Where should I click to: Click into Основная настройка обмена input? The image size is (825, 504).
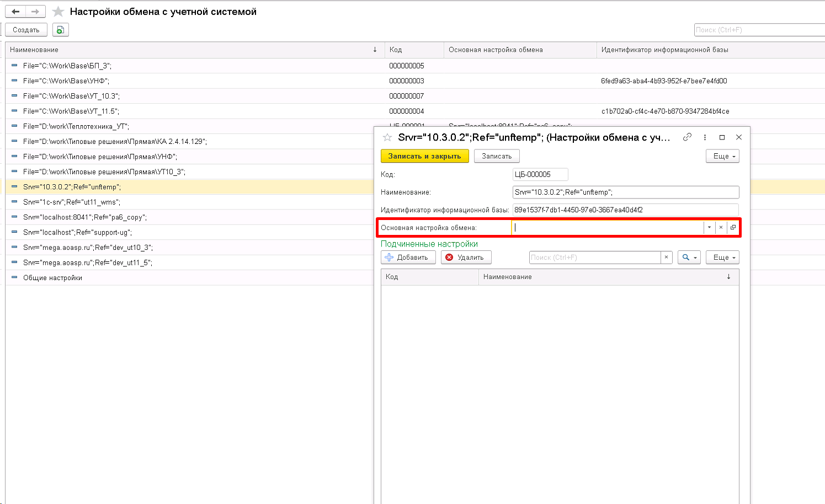coord(608,227)
